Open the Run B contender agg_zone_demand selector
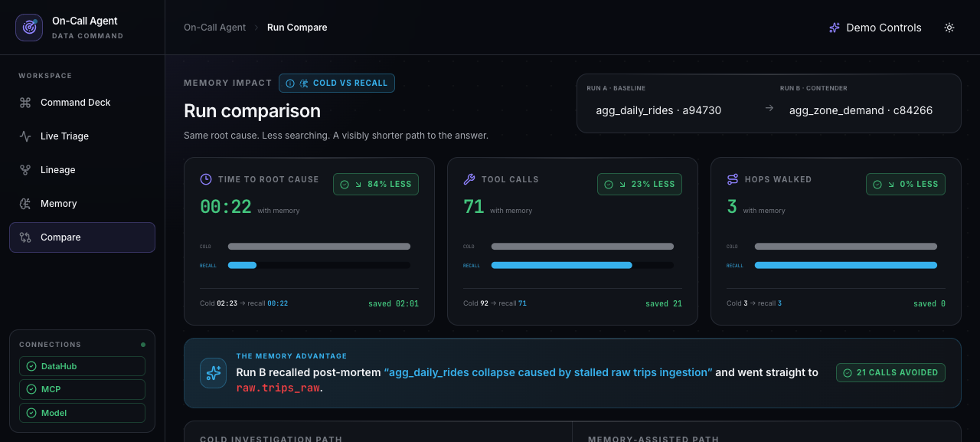 coord(861,110)
